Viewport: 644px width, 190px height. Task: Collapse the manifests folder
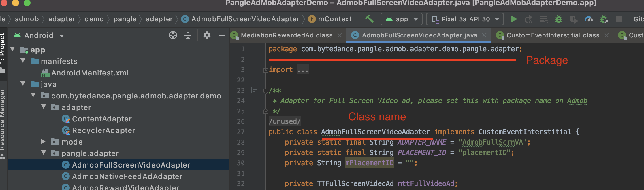coord(23,61)
